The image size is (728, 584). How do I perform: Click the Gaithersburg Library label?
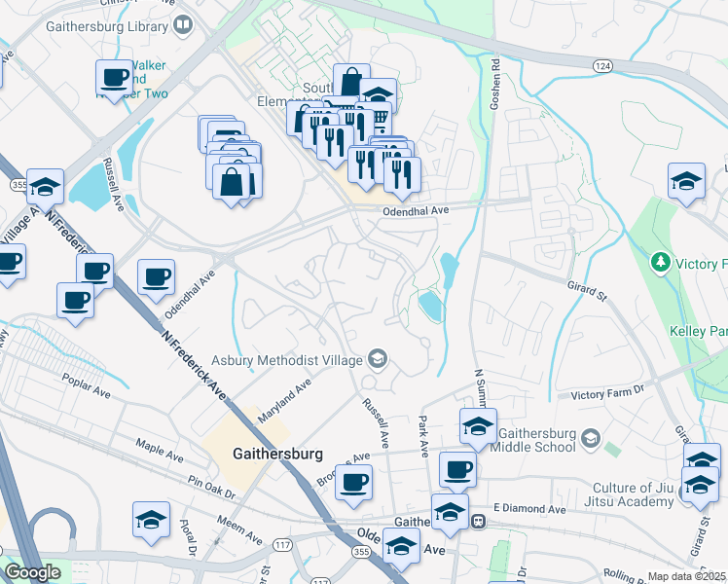107,26
